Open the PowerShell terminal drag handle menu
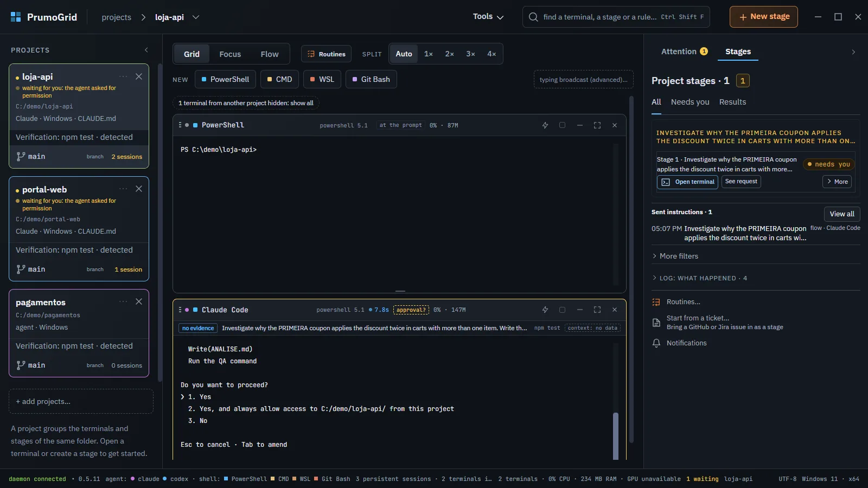The image size is (868, 488). tap(180, 125)
